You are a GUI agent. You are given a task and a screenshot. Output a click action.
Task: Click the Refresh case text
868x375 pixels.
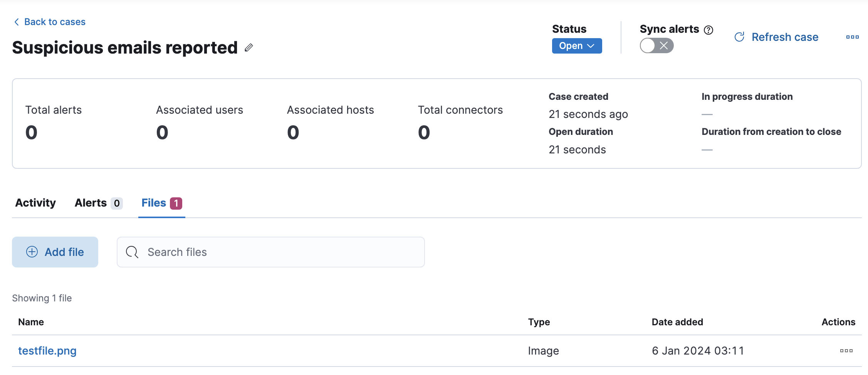pyautogui.click(x=785, y=37)
